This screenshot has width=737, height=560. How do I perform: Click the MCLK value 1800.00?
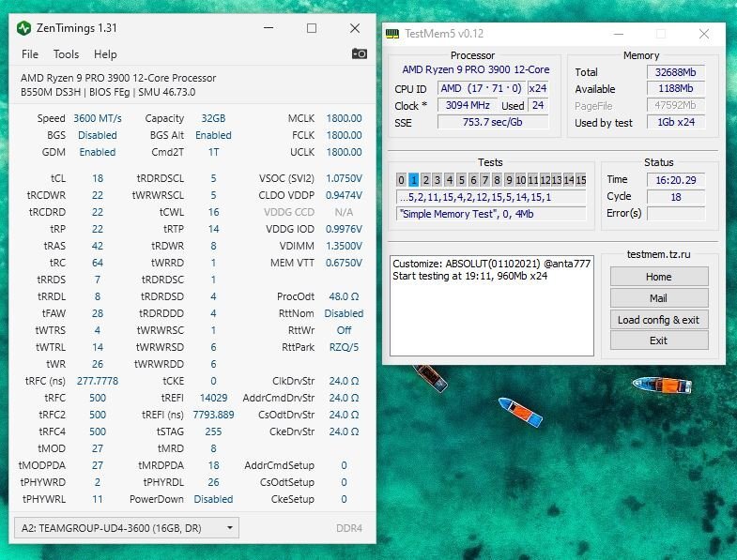[x=344, y=118]
